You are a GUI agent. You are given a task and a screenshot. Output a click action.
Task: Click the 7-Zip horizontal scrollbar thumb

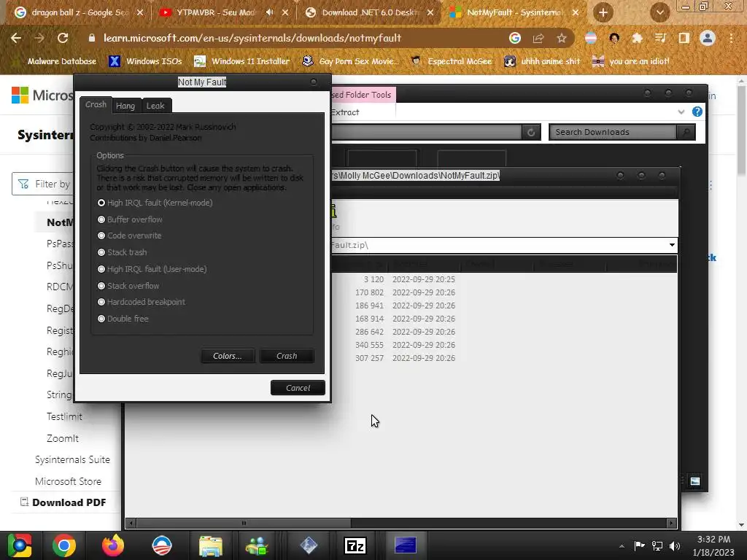point(244,524)
